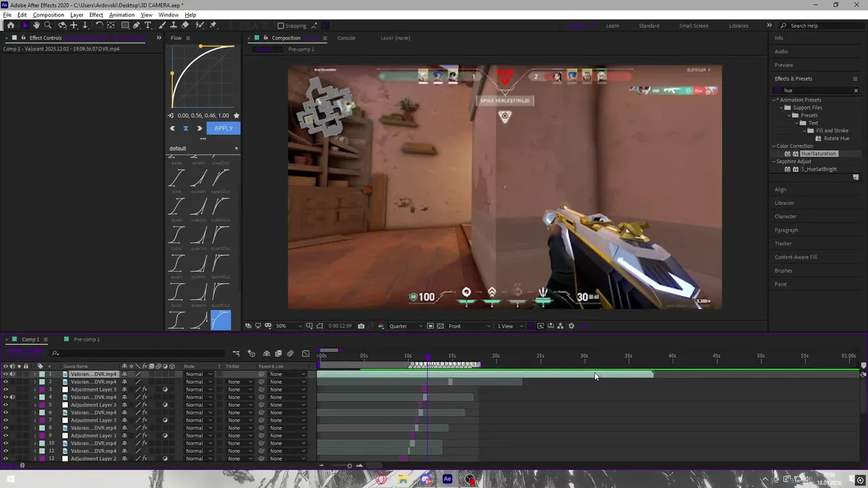Select the Clone Stamp tool
Viewport: 868px width, 488px height.
[174, 25]
